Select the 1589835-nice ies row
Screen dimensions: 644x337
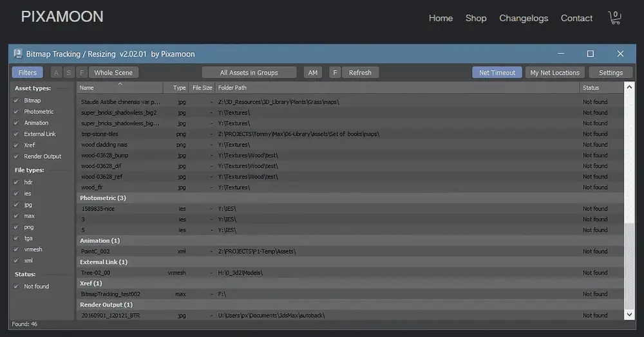tap(350, 208)
